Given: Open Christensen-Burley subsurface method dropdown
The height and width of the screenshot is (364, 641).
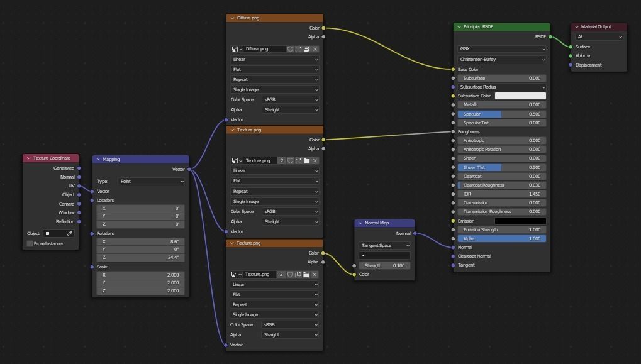Looking at the screenshot, I should (x=502, y=60).
